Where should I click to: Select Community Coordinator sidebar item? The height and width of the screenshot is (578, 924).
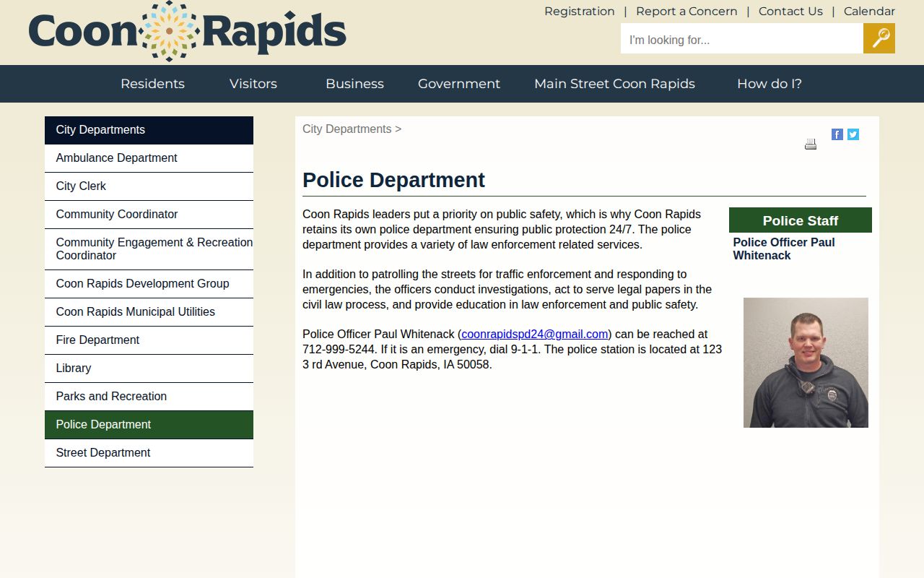[149, 215]
